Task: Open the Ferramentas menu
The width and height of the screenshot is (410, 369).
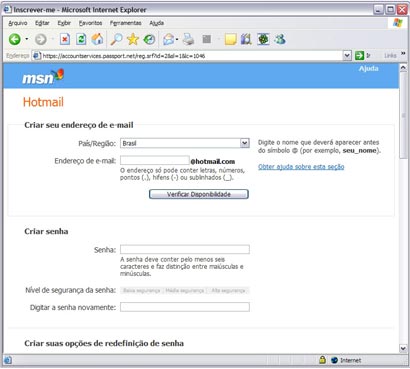Action: [126, 23]
